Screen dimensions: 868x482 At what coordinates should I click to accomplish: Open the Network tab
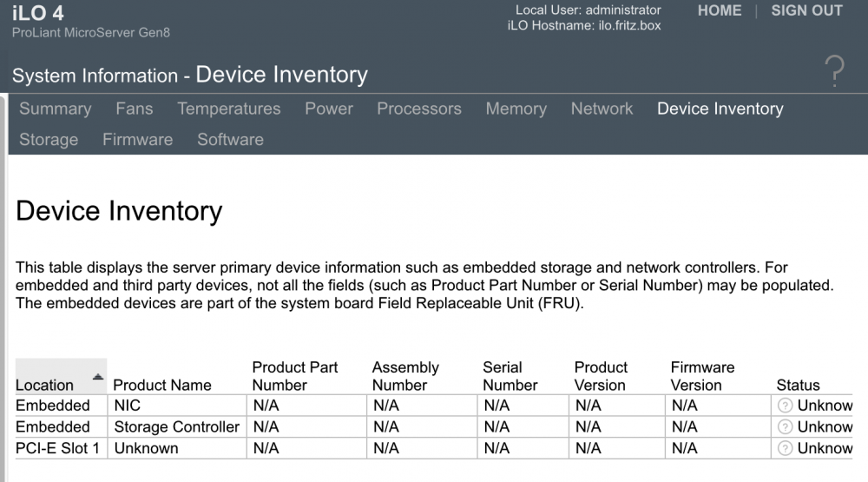point(602,109)
